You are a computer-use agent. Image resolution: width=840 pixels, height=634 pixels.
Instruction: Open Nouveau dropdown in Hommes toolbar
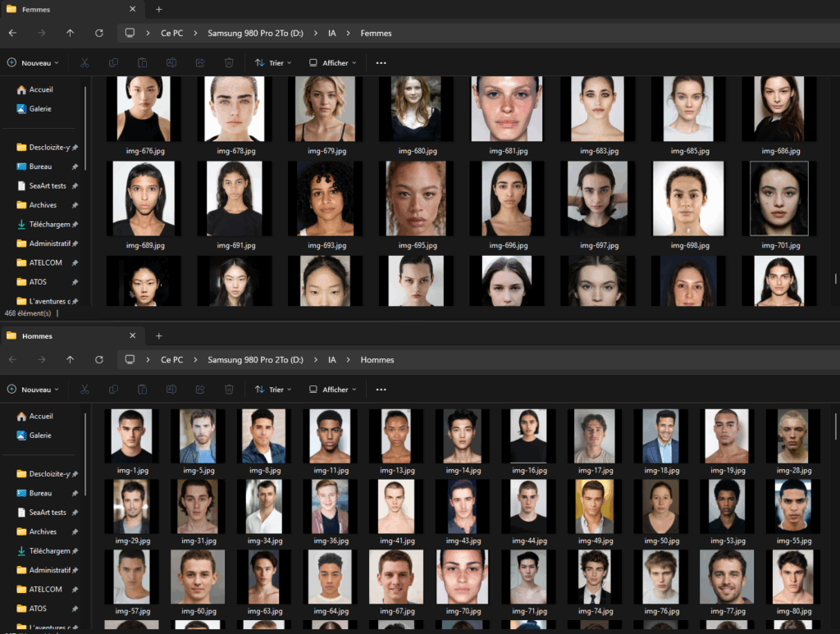coord(34,390)
